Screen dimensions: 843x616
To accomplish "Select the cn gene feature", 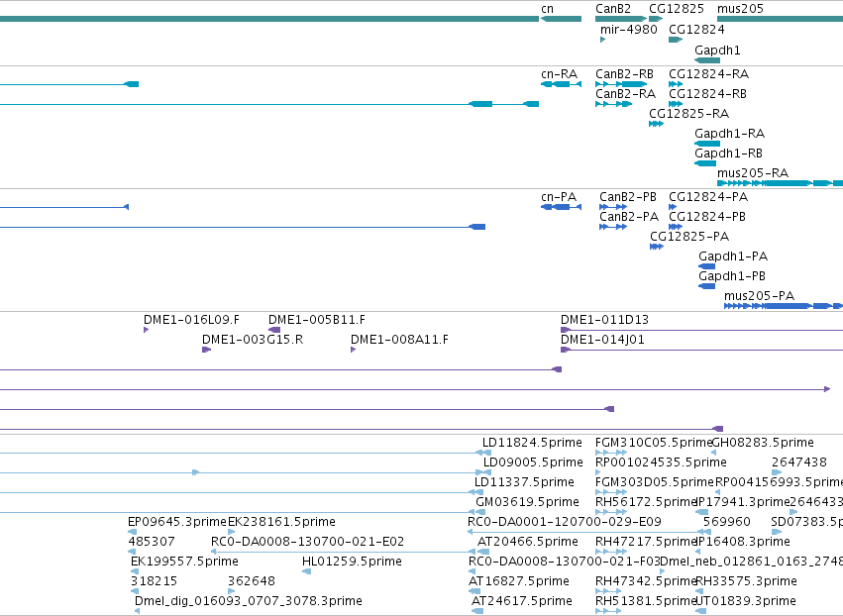I will coord(561,19).
